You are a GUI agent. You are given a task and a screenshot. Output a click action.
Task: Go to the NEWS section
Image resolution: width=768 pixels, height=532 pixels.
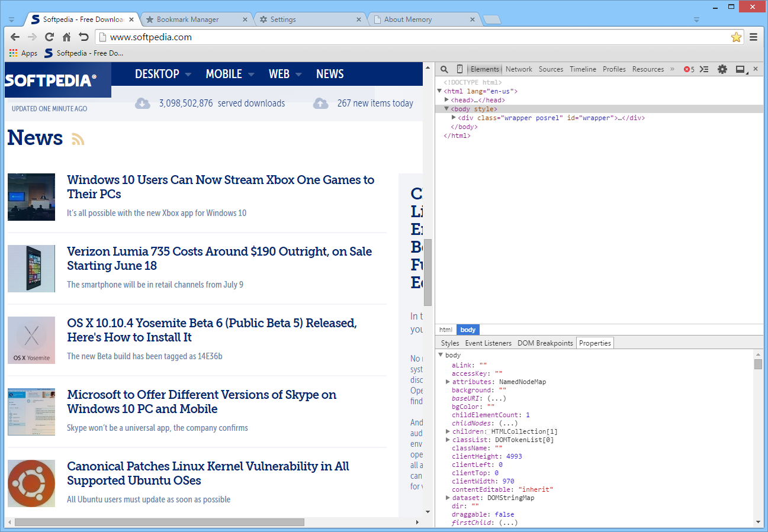(x=330, y=74)
